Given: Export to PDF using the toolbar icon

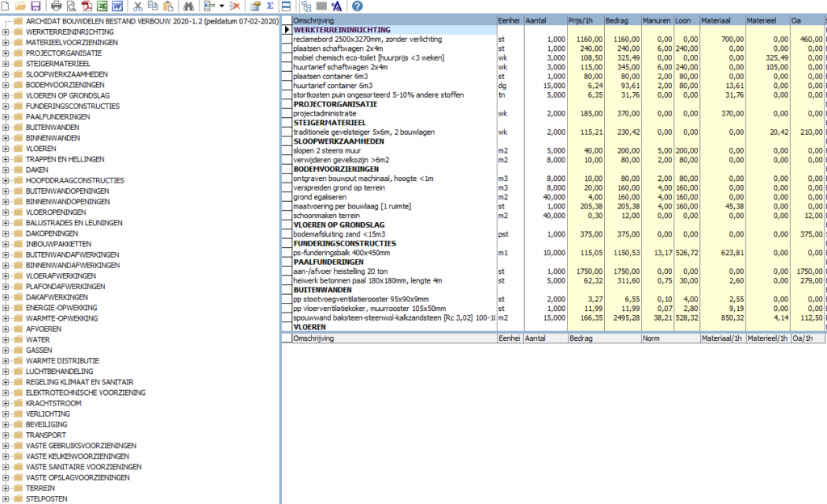Looking at the screenshot, I should [86, 6].
